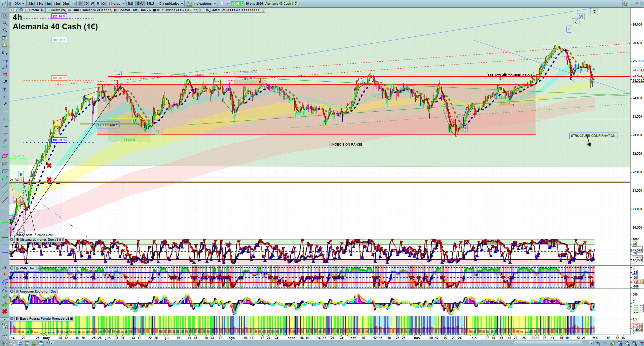
Task: Open the 10 k unidades dropdown
Action: tap(171, 4)
